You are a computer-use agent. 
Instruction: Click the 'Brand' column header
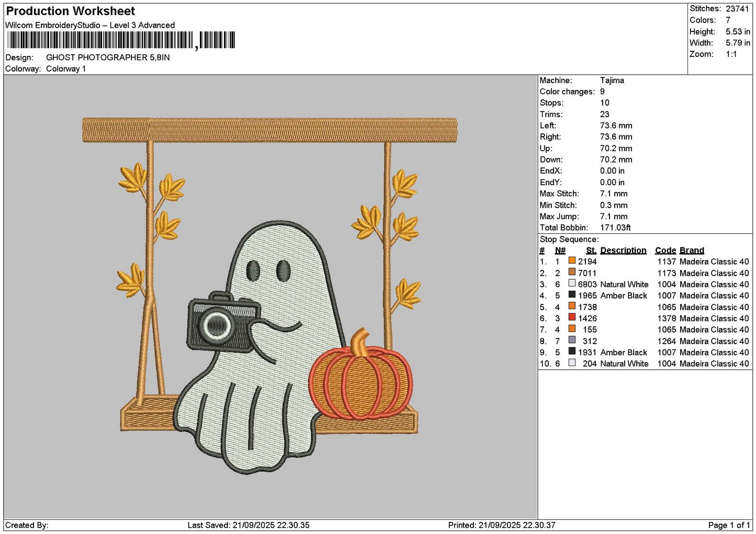pos(692,251)
